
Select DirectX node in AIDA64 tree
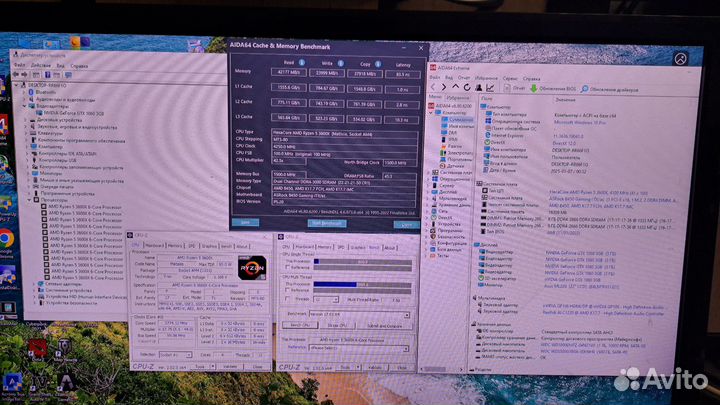441,218
